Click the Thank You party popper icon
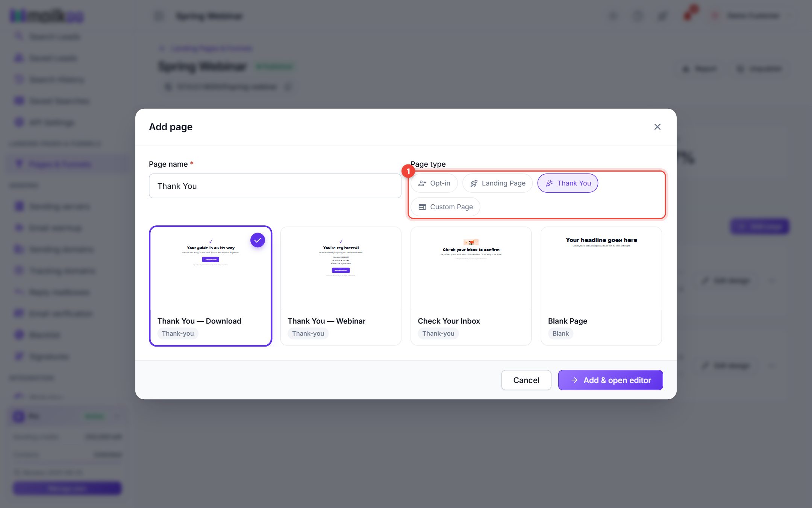This screenshot has height=508, width=812. tap(549, 183)
